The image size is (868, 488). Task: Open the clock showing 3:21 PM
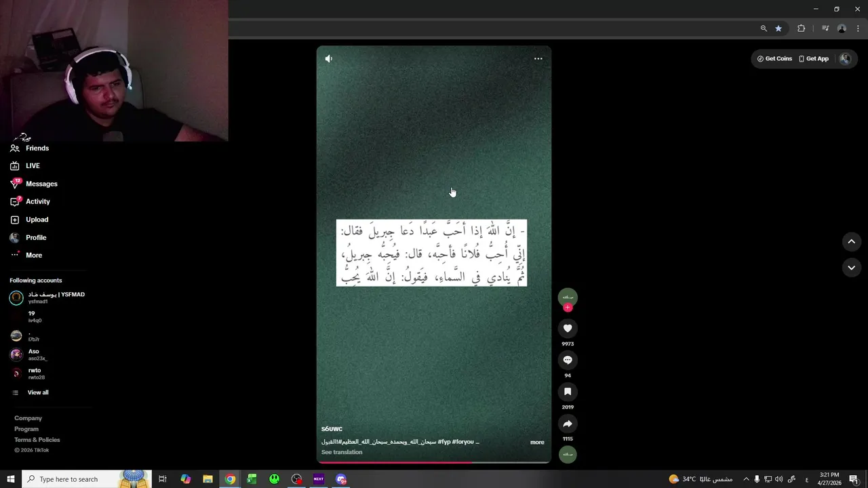point(829,479)
